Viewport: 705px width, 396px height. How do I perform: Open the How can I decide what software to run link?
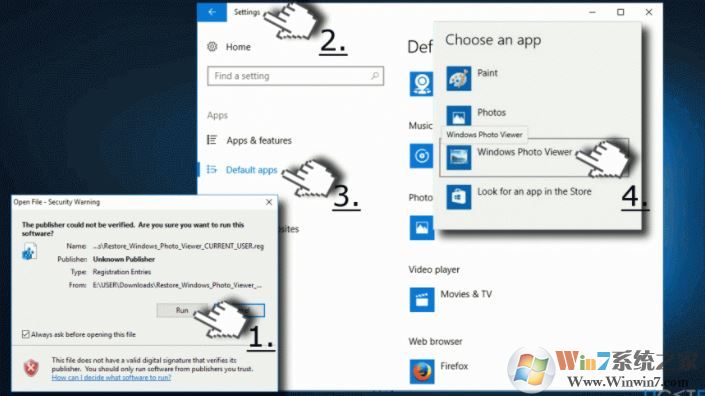coord(111,378)
